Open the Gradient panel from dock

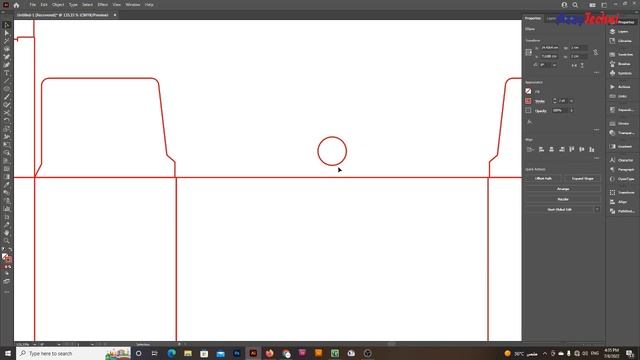[622, 146]
